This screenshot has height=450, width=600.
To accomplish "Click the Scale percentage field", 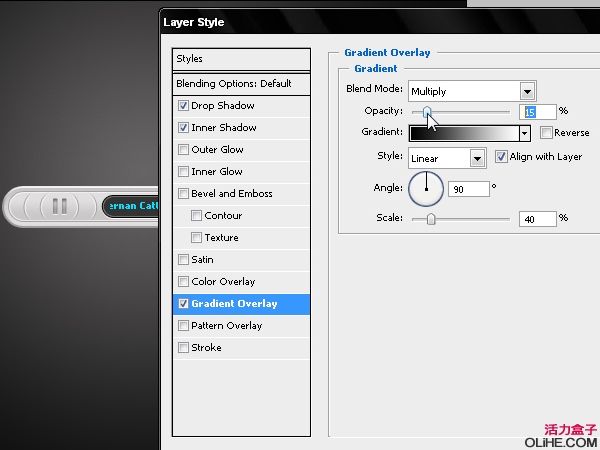I will (x=538, y=219).
